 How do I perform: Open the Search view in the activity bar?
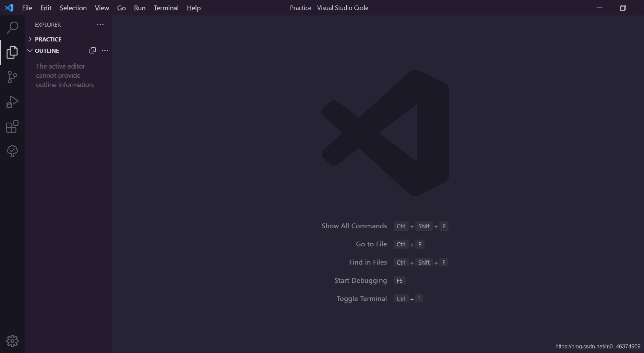12,27
